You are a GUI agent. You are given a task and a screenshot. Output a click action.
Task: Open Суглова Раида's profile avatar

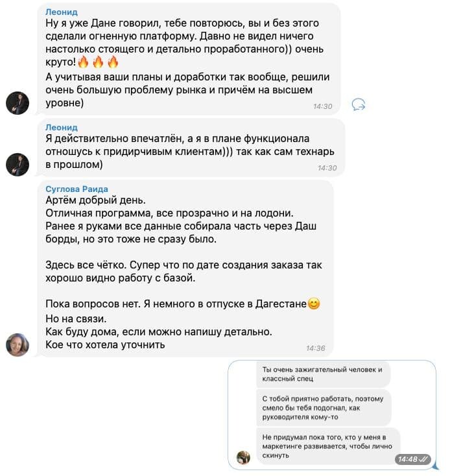click(18, 344)
